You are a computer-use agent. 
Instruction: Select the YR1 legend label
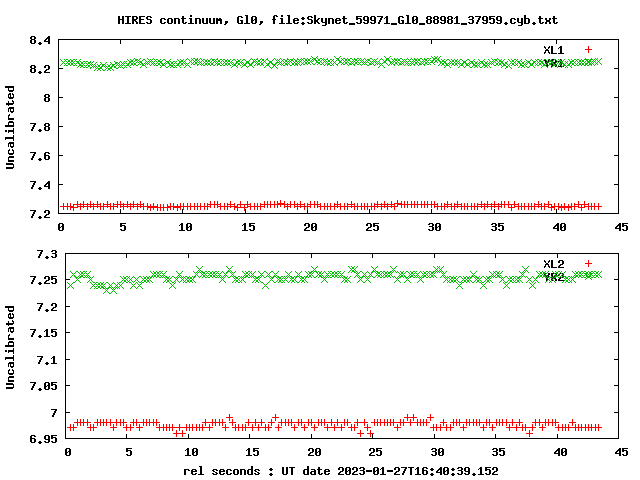(x=553, y=63)
